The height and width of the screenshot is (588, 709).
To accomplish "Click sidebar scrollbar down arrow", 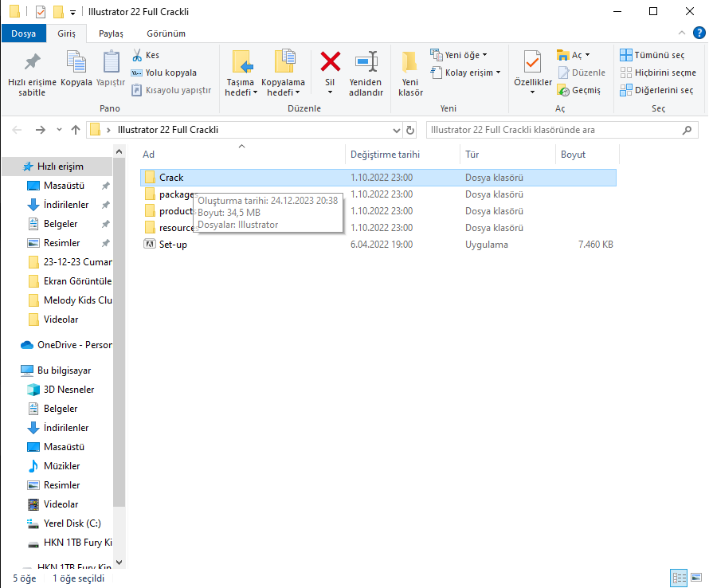I will click(x=119, y=563).
